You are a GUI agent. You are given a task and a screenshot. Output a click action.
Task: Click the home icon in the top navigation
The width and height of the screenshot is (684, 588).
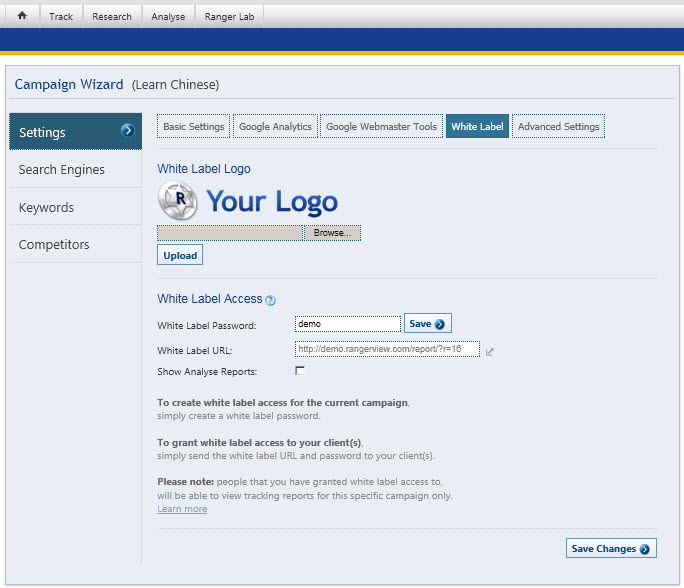22,16
